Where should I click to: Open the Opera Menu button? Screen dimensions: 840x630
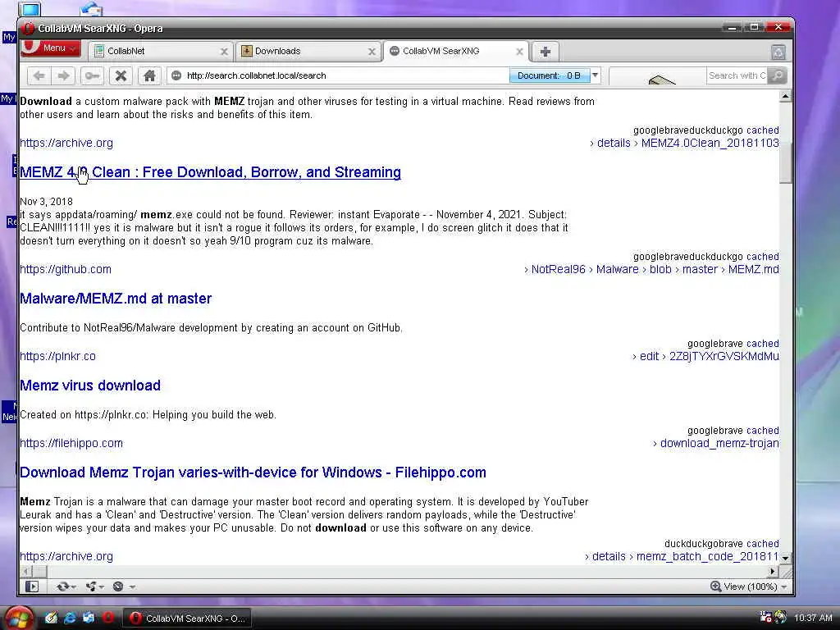[50, 48]
